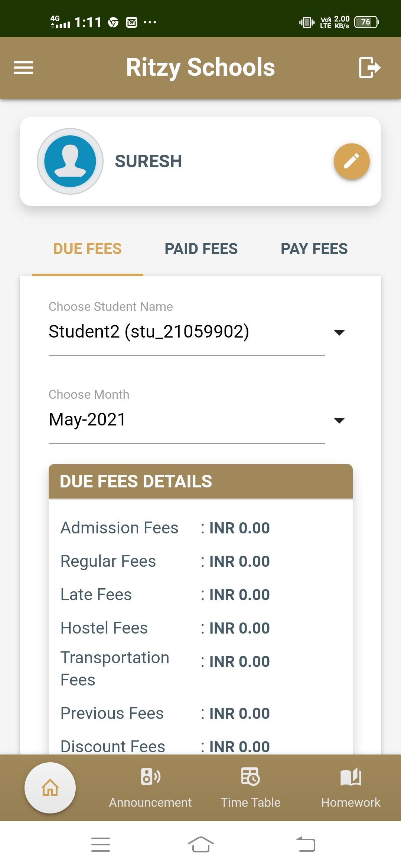The width and height of the screenshot is (401, 868).
Task: Open the Announcement speaker icon
Action: (x=150, y=776)
